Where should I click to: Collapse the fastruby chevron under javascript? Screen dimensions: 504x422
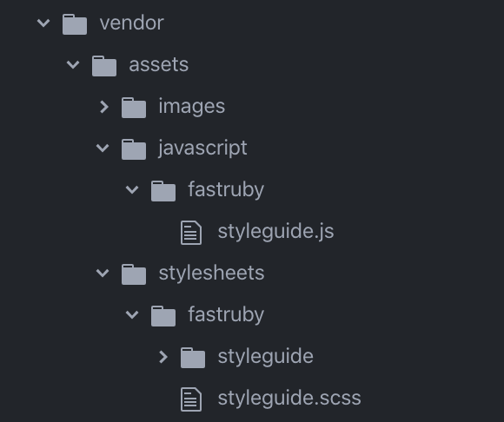coord(132,190)
